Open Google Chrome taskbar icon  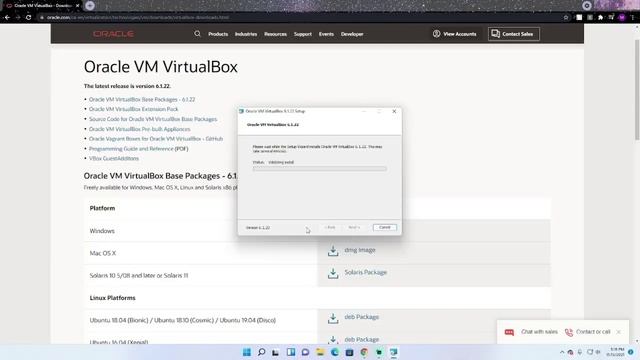point(364,352)
